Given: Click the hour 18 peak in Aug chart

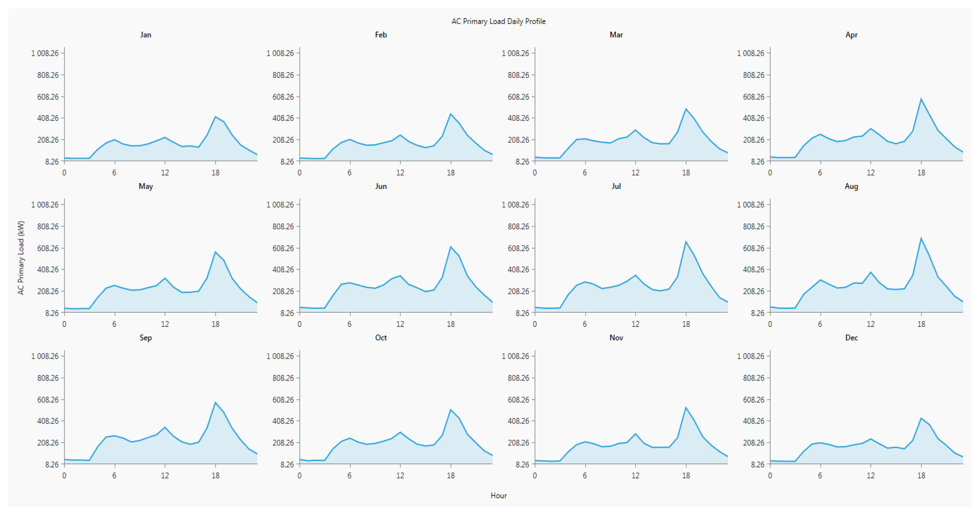Looking at the screenshot, I should [x=921, y=238].
